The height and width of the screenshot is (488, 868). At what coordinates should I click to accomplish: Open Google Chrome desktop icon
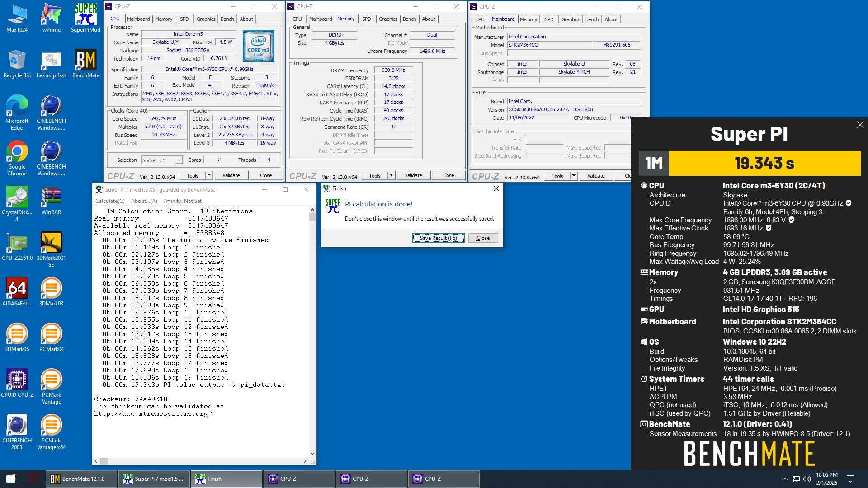click(x=17, y=158)
